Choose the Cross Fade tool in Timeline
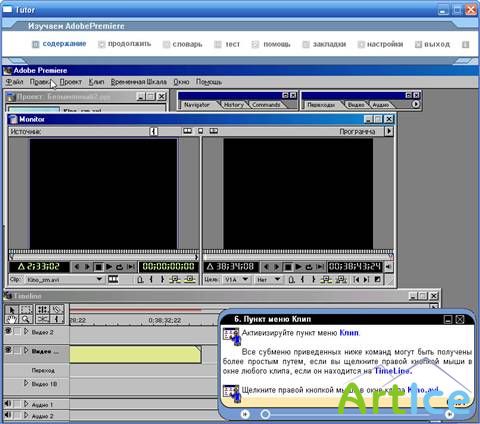 43,319
